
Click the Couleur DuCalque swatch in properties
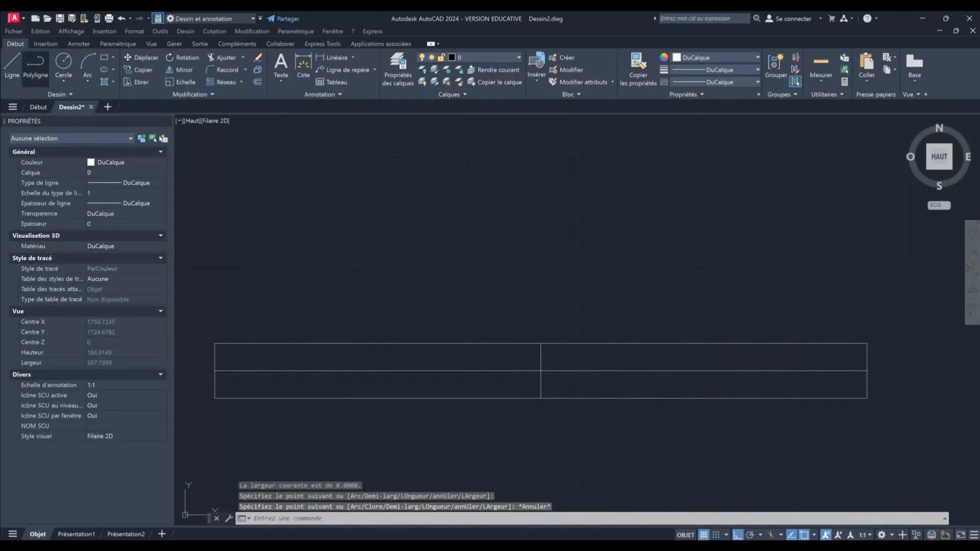tap(91, 162)
